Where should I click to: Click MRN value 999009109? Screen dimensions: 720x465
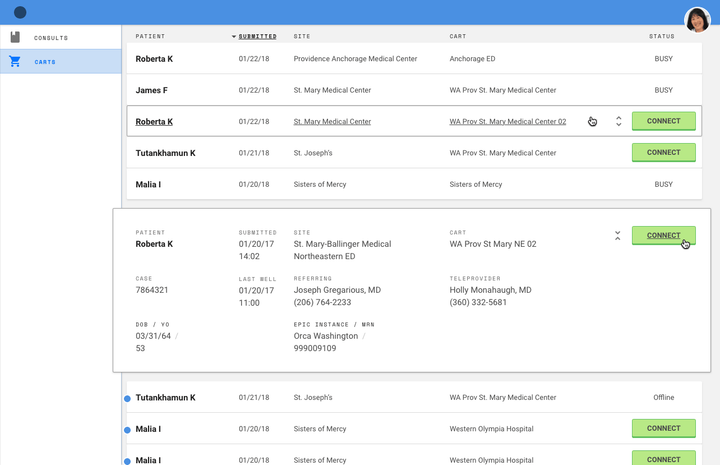pos(315,348)
